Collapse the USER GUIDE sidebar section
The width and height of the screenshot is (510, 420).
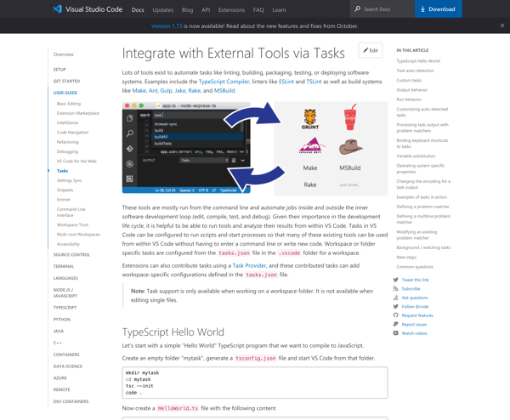point(65,93)
